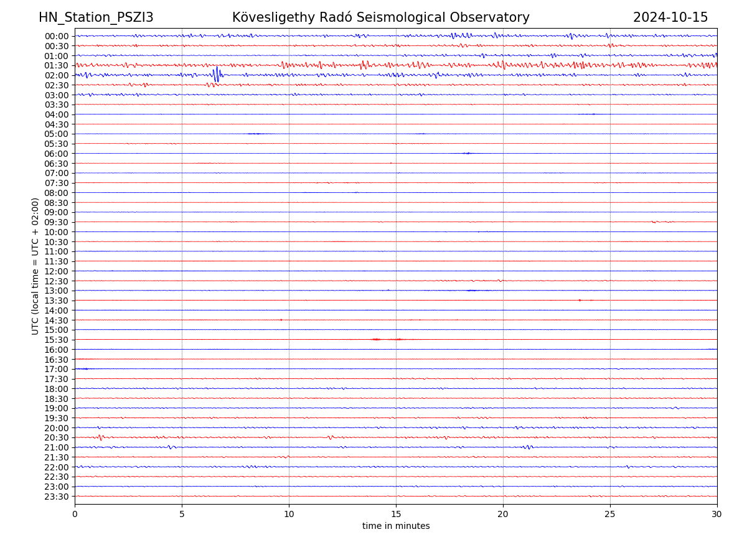747x560 pixels.
Task: Select the "time in minutes" axis label
Action: 396,526
